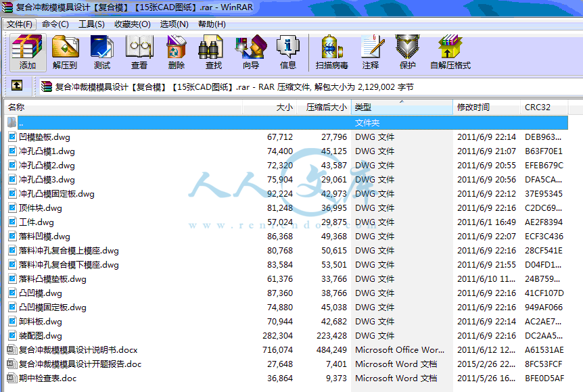This screenshot has height=392, width=583.
Task: Sort by Modified (修改时间) column header
Action: click(487, 107)
